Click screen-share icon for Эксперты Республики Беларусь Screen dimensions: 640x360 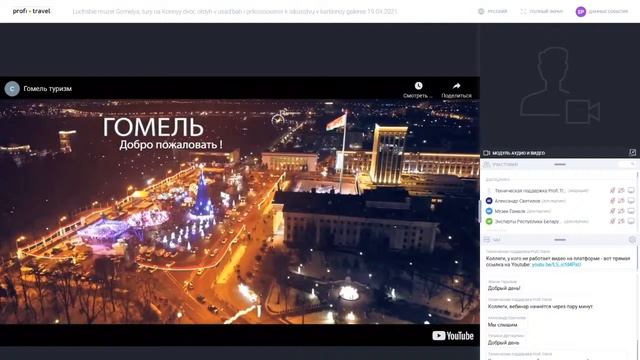point(631,221)
